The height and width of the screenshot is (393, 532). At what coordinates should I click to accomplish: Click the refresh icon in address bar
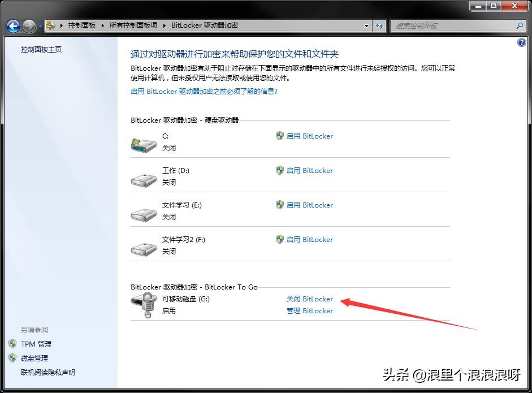[x=380, y=25]
